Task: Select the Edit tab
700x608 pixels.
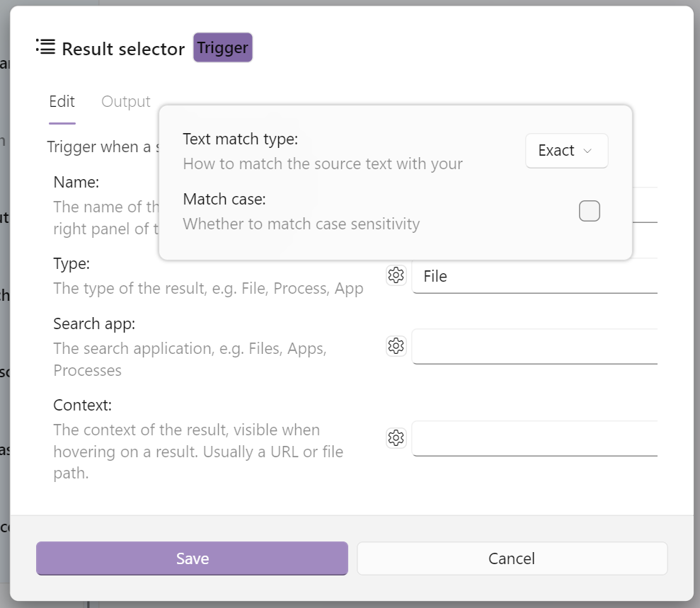Action: coord(62,101)
